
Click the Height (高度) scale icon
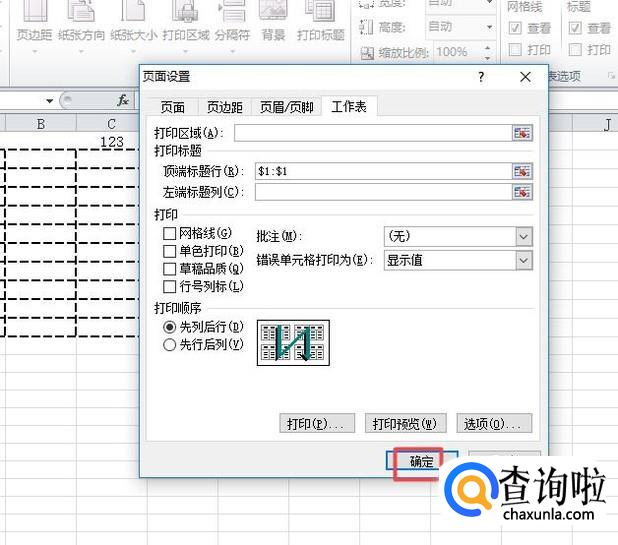[x=366, y=27]
